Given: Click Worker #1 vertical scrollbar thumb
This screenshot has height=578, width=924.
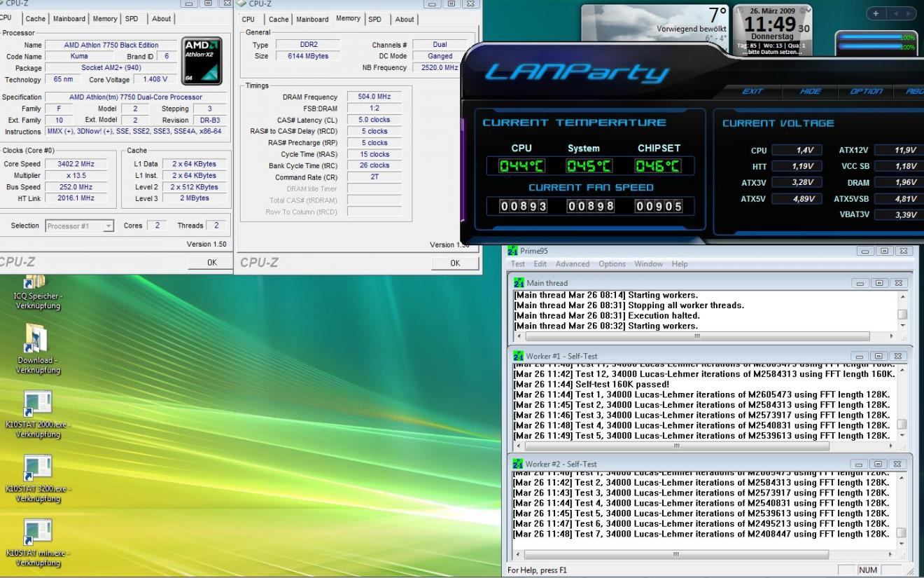Looking at the screenshot, I should (x=902, y=424).
